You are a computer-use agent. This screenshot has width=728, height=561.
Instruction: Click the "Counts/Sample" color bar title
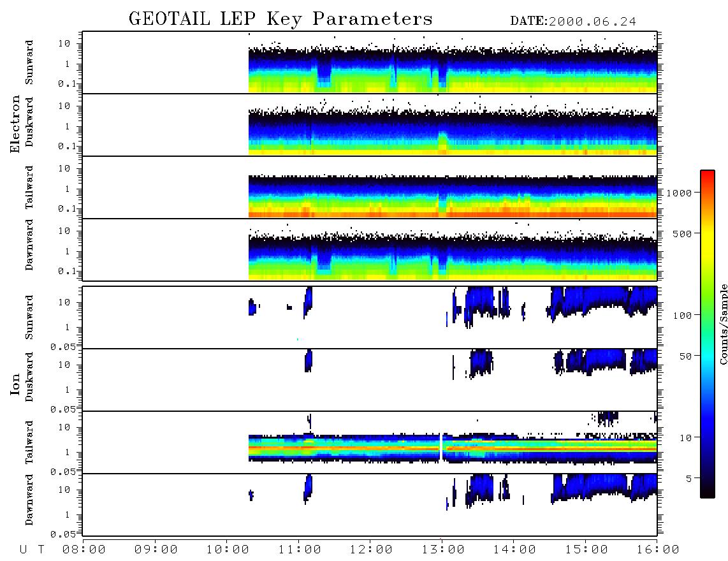click(x=723, y=324)
